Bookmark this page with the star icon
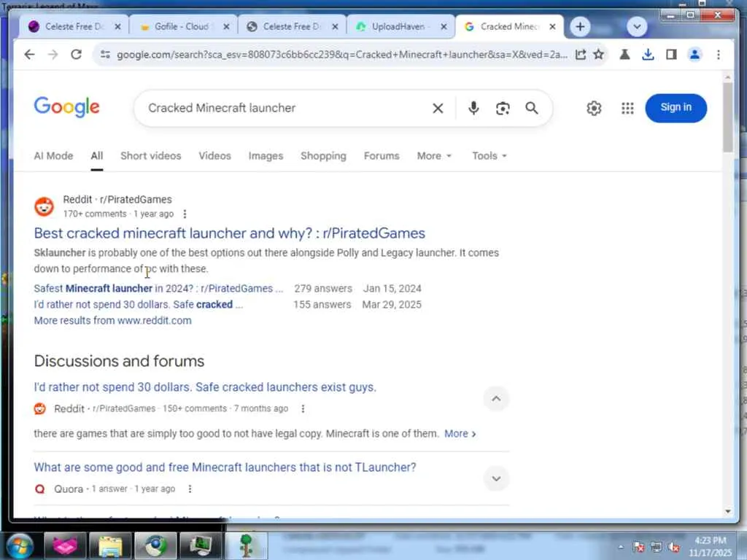 click(599, 55)
